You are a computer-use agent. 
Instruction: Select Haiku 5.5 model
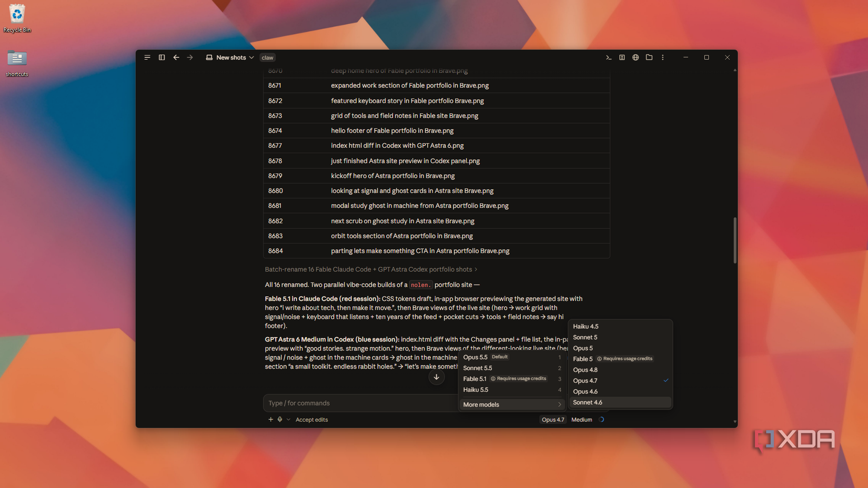pos(512,390)
